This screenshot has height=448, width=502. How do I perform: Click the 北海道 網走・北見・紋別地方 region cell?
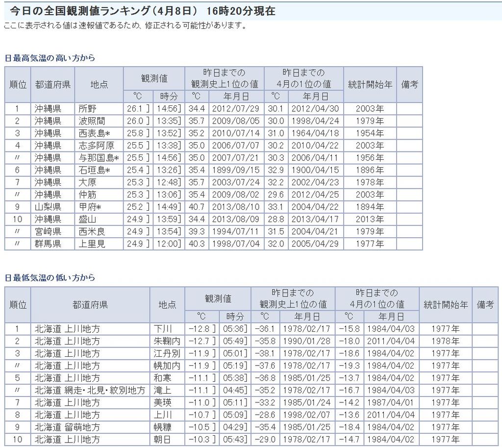pos(90,390)
